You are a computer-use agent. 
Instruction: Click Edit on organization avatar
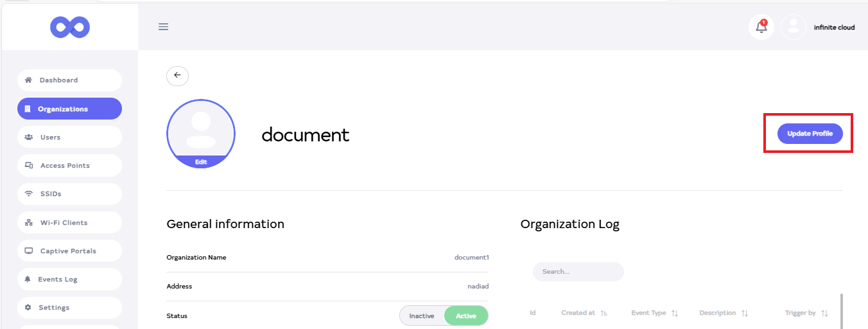201,163
